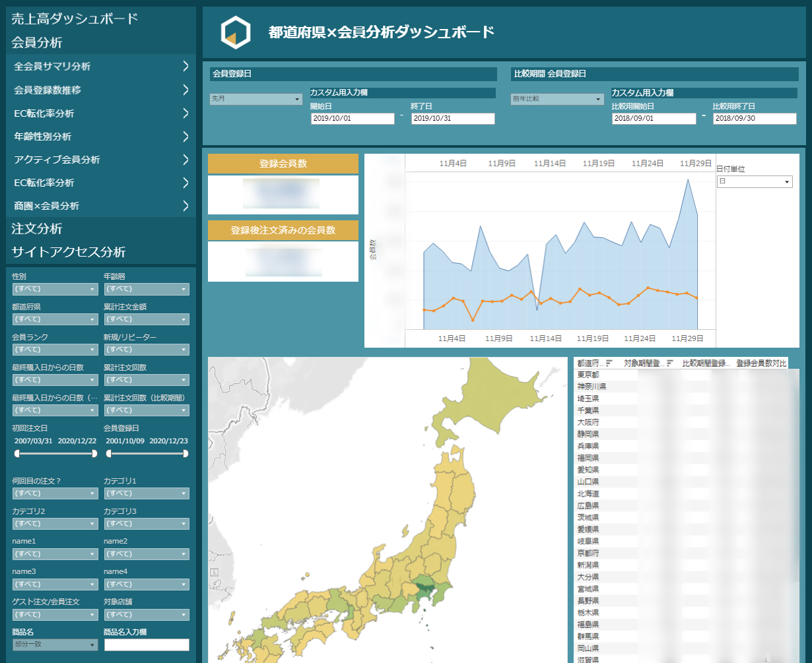Go to 売上高ダッシュボード section
This screenshot has height=663, width=812.
coord(75,18)
